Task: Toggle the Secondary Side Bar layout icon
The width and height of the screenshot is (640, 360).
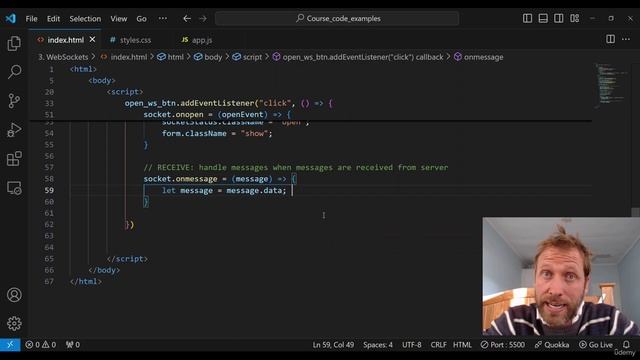Action: (x=559, y=18)
